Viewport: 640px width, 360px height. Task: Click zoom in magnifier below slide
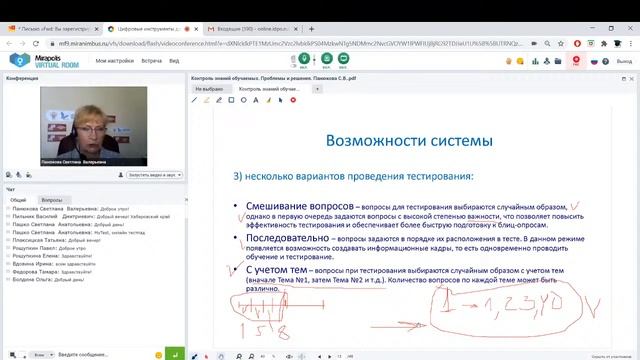click(239, 357)
